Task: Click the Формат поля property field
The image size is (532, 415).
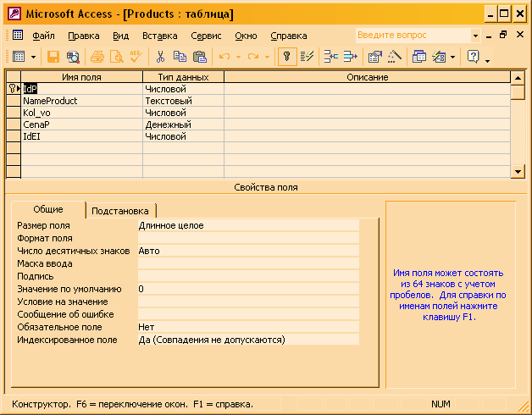Action: coord(248,238)
